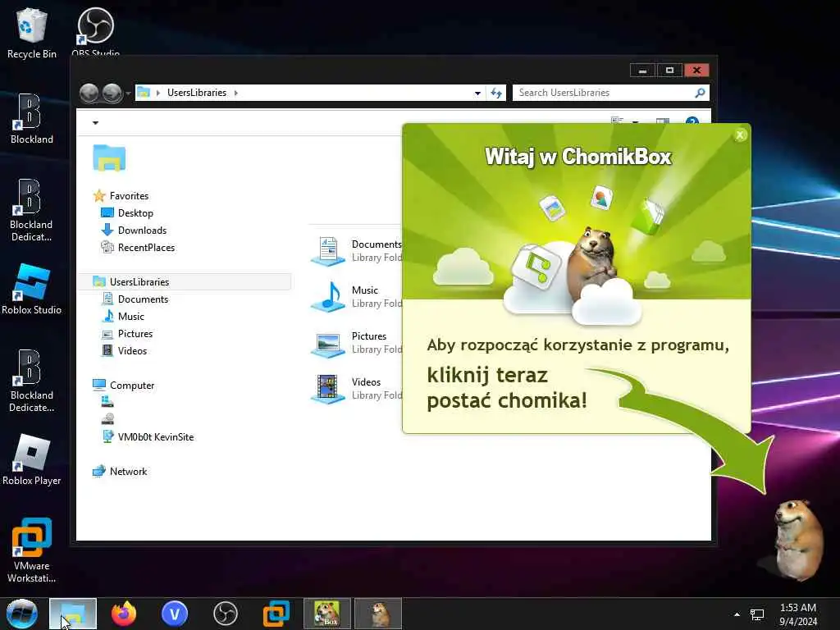Click the Forward button in Explorer
Viewport: 840px width, 630px height.
pyautogui.click(x=112, y=94)
